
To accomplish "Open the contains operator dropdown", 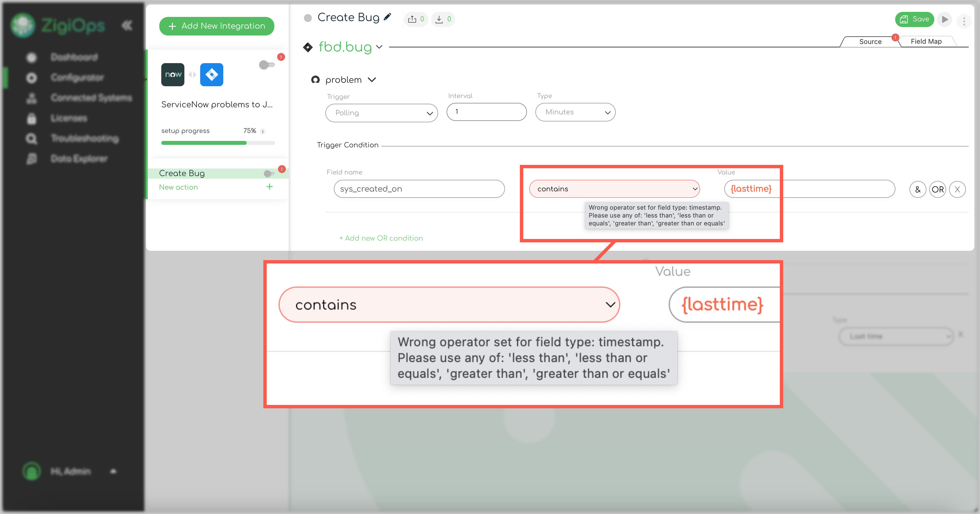I will pos(614,189).
